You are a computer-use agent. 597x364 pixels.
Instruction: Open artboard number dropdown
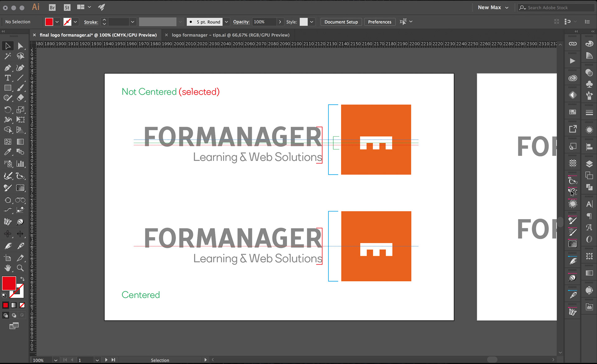97,360
